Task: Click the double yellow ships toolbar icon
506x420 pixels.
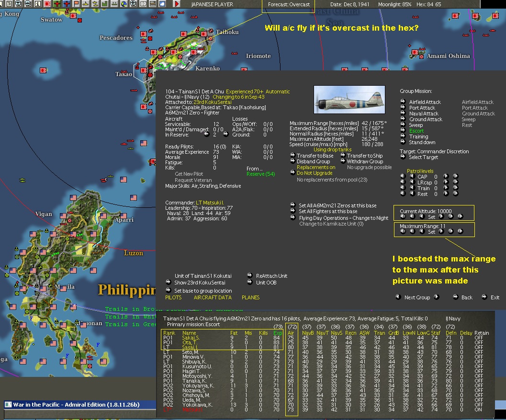Action: tap(95, 4)
